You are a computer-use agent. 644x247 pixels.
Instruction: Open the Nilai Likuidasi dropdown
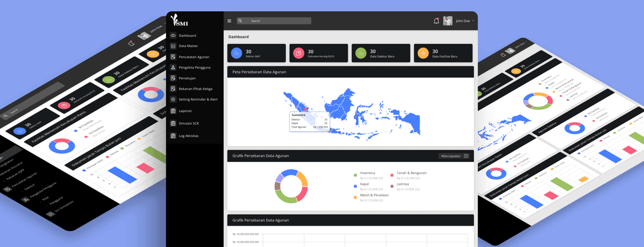[454, 156]
